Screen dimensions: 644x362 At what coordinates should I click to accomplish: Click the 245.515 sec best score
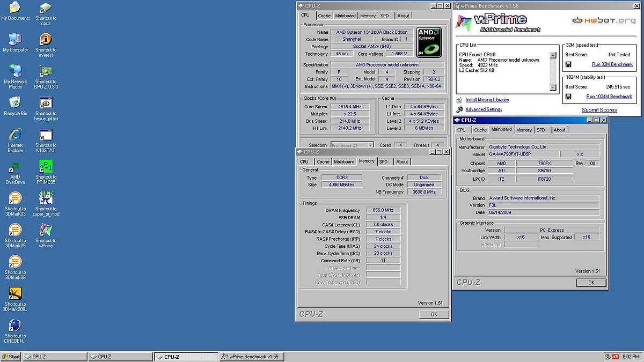coord(618,86)
